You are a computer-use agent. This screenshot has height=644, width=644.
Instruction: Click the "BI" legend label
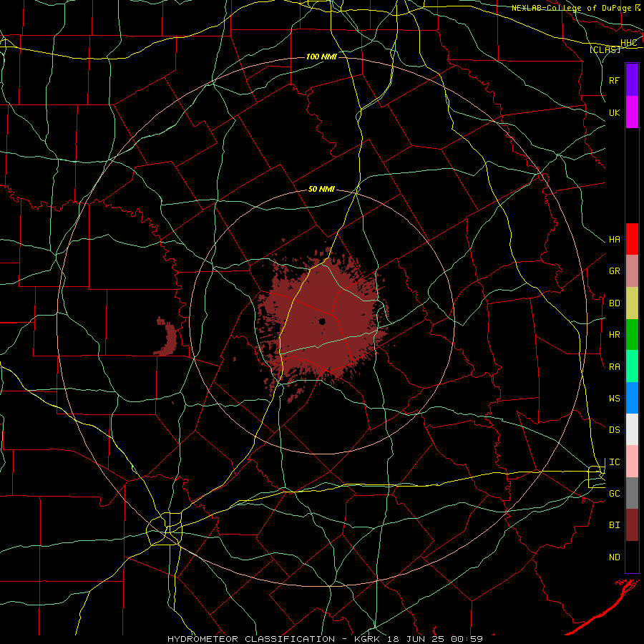pos(615,525)
